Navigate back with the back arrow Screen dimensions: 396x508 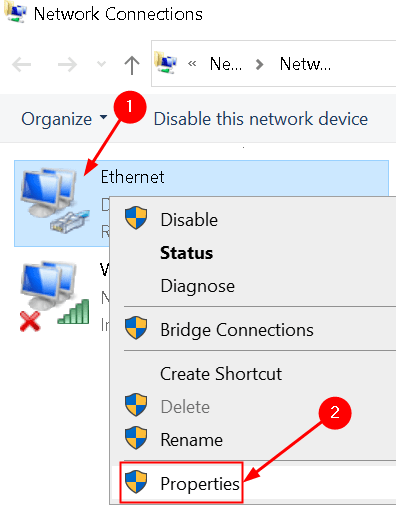[22, 64]
